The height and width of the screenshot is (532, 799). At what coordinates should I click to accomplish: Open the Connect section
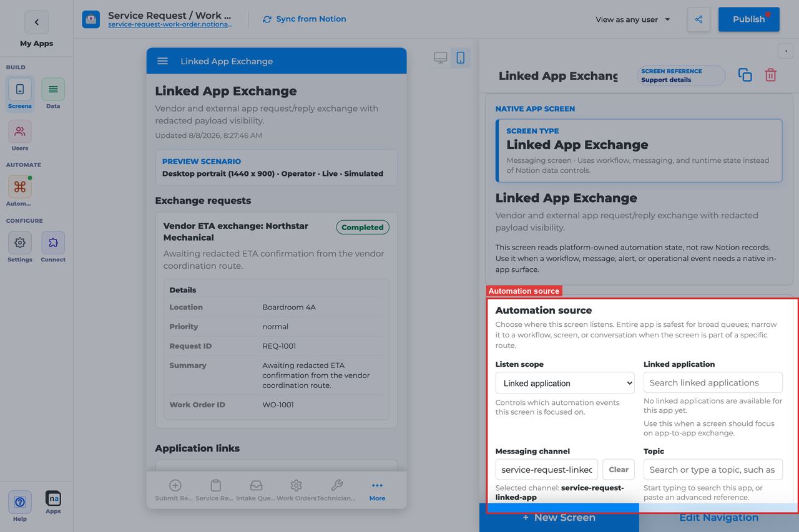(x=53, y=247)
